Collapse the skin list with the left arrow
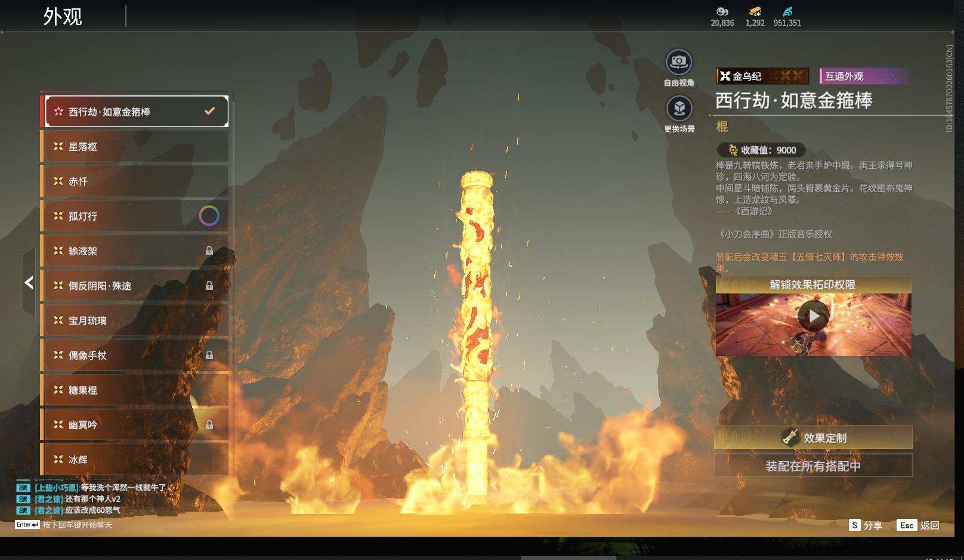This screenshot has height=560, width=964. [29, 283]
